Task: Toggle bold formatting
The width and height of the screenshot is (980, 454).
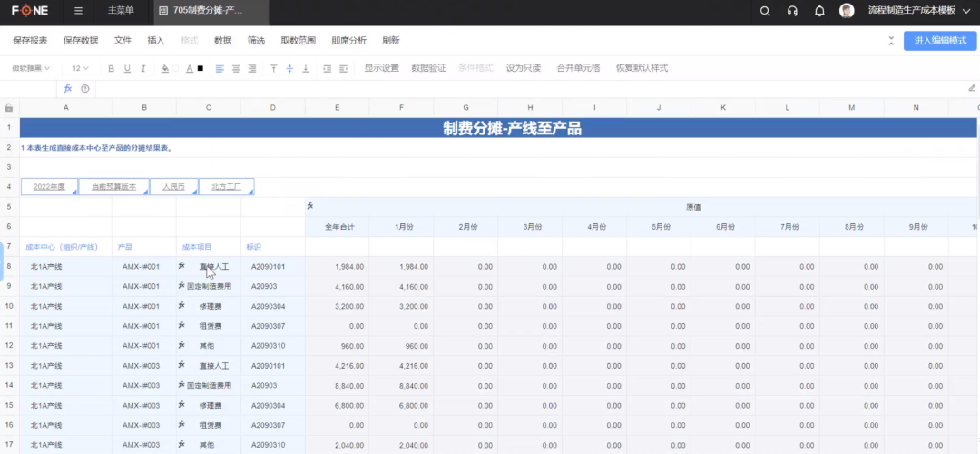Action: (x=112, y=68)
